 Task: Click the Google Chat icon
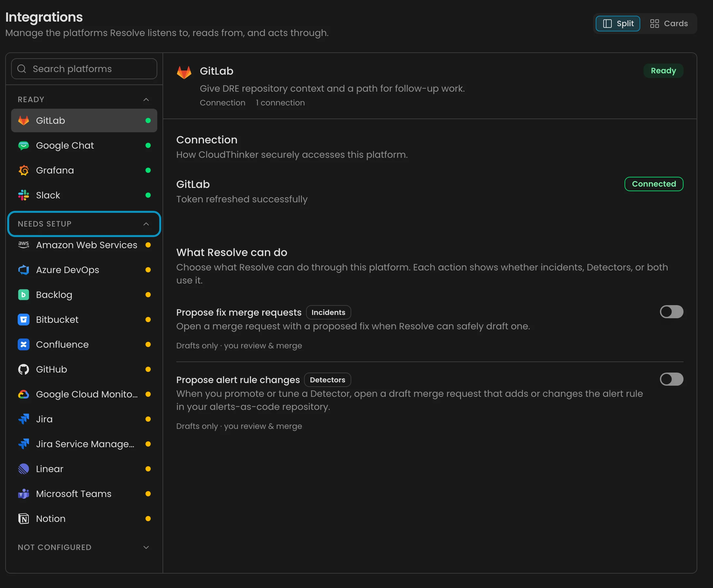coord(23,145)
